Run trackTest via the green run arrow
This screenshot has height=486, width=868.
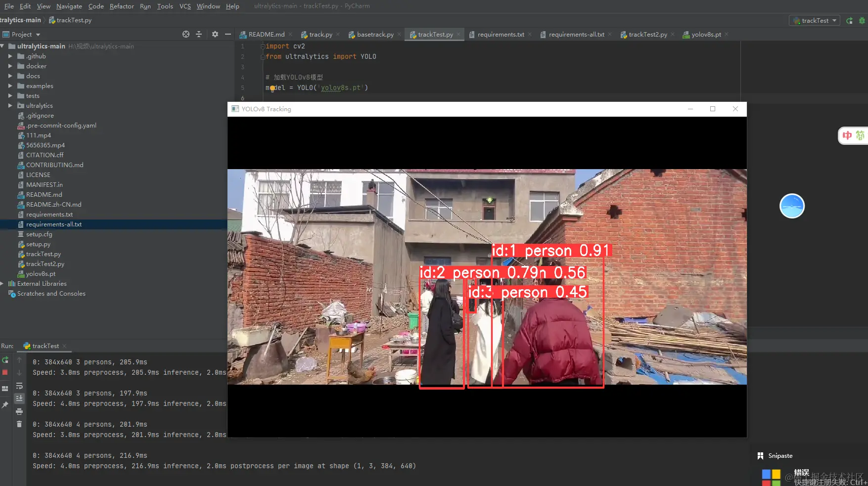point(849,20)
